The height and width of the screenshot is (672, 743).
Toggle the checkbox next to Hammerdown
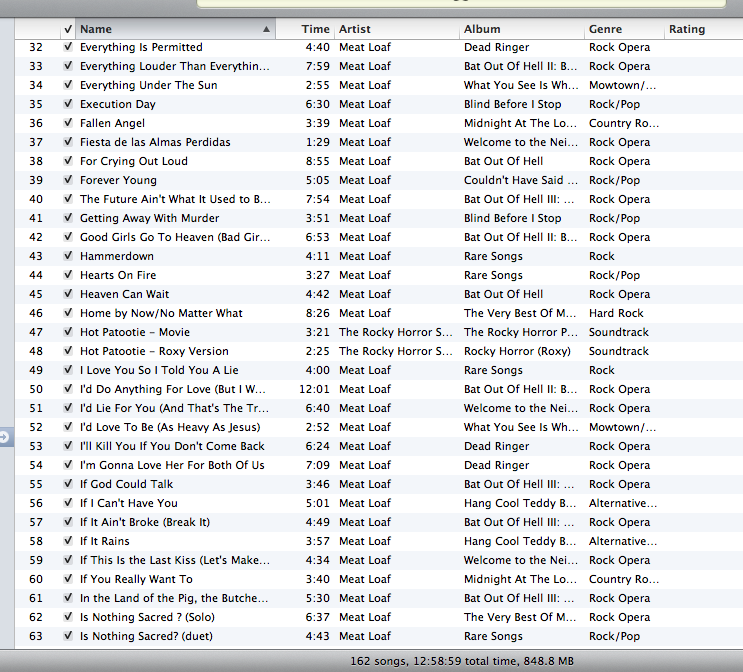point(67,256)
